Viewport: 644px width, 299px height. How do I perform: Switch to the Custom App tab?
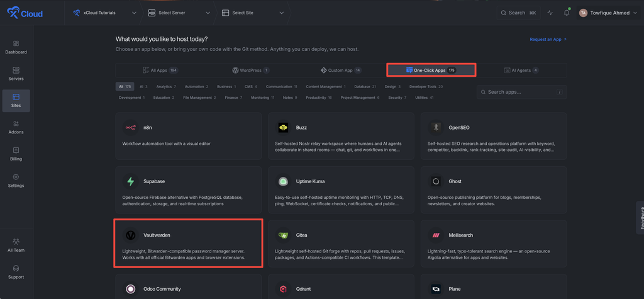pos(341,71)
